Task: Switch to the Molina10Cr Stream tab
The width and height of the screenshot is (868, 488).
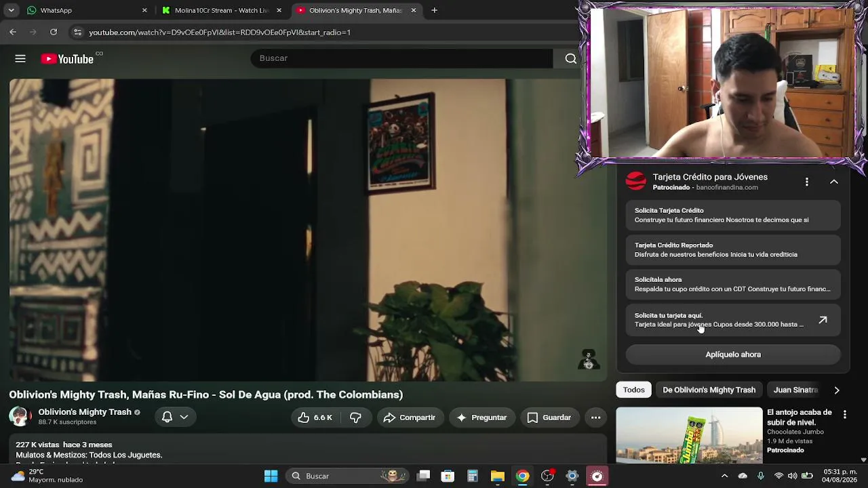Action: pyautogui.click(x=221, y=10)
